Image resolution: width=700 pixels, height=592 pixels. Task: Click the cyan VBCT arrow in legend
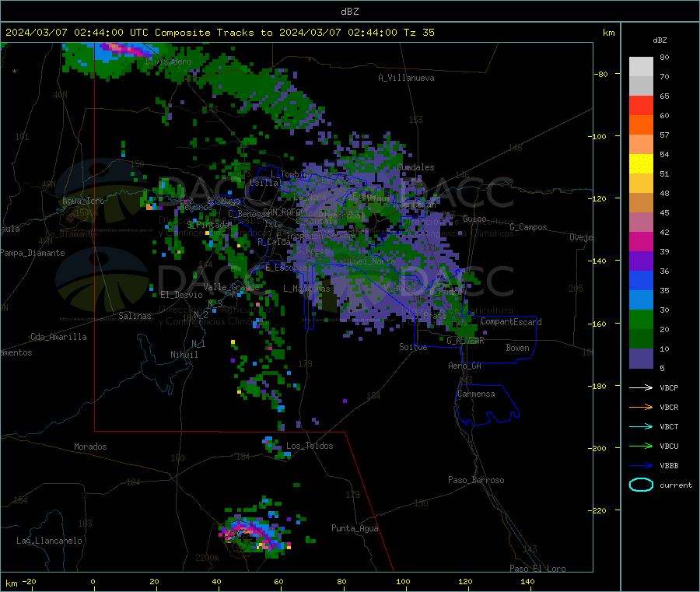(641, 427)
